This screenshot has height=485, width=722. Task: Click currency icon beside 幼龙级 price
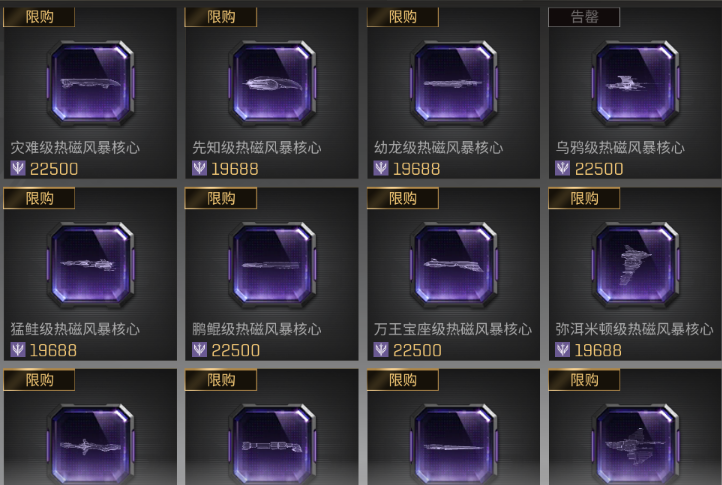(x=381, y=168)
